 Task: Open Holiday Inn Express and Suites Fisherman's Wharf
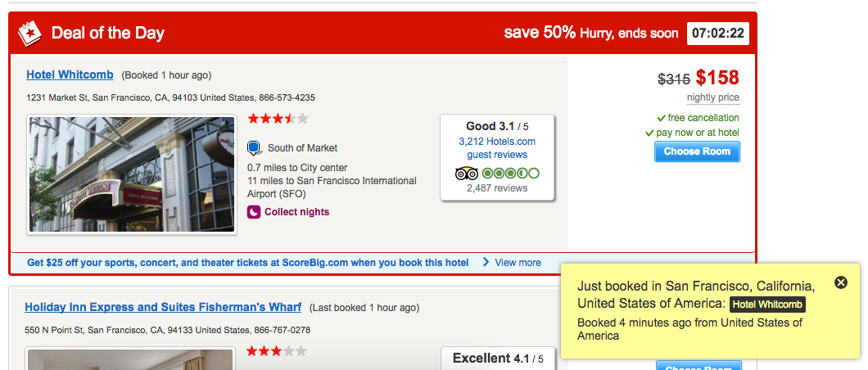163,307
